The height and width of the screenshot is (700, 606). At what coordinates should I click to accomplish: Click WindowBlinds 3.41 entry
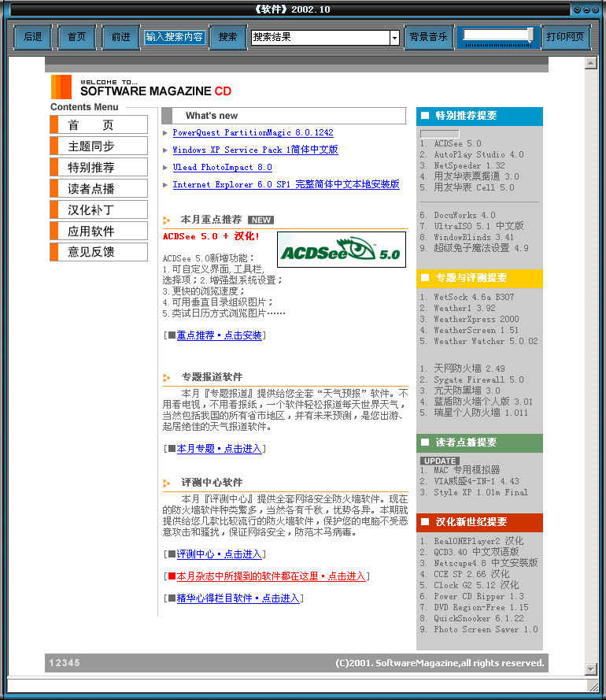coord(474,238)
